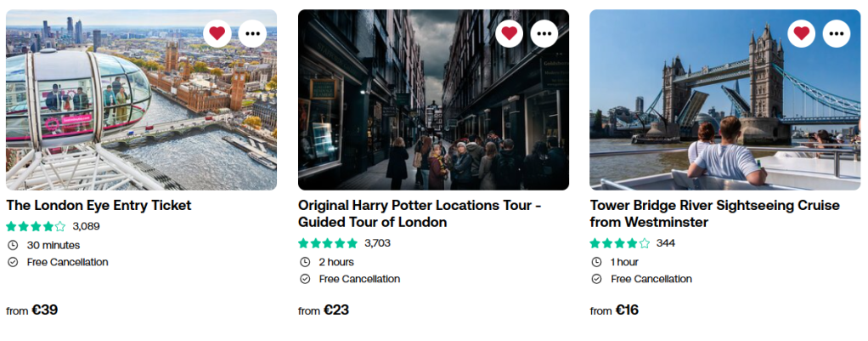Toggle favorite heart on Harry Potter tour
The height and width of the screenshot is (341, 868).
point(510,33)
